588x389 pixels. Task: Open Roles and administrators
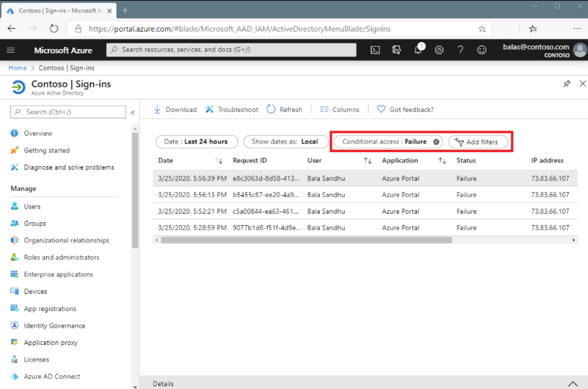(x=55, y=258)
